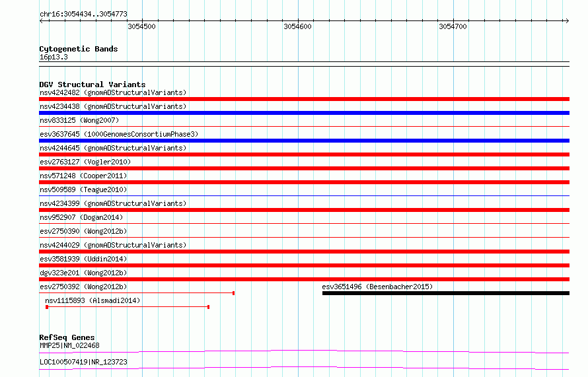Click the right arrow on the ruler
The image size is (588, 377).
click(567, 20)
